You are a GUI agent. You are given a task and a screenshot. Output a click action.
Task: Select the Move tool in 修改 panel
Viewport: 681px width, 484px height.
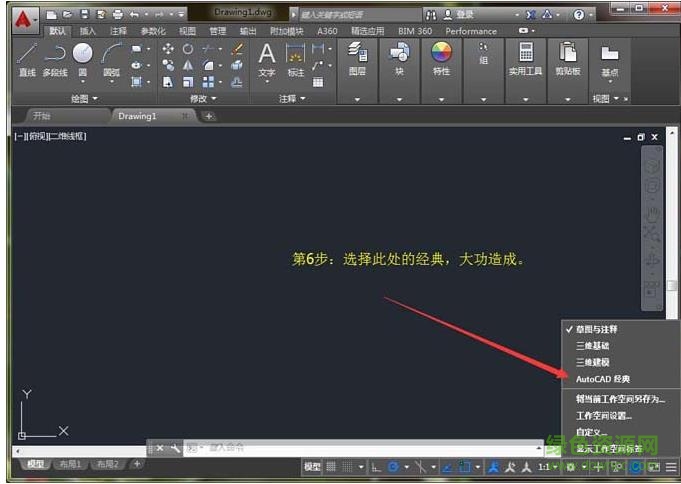pos(168,49)
